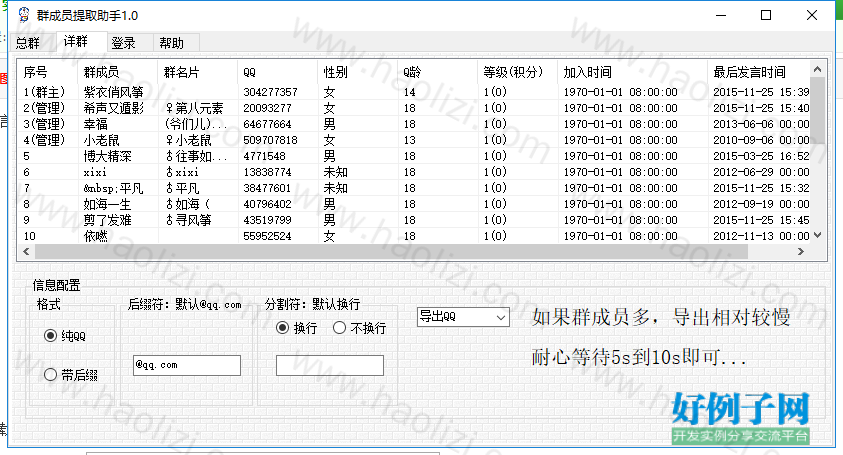
Task: Click QQ number 20093277
Action: coord(267,108)
